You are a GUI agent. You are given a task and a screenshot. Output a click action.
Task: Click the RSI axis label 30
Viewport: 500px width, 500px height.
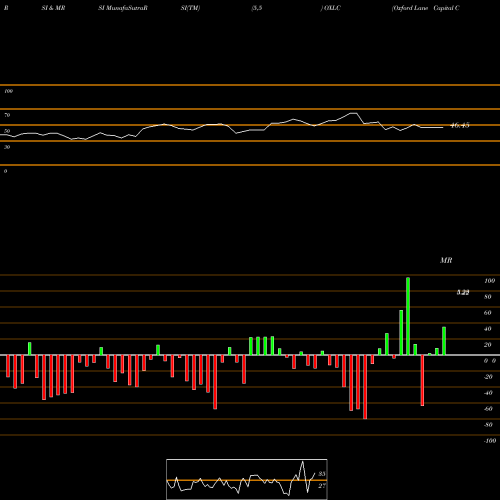coord(7,147)
